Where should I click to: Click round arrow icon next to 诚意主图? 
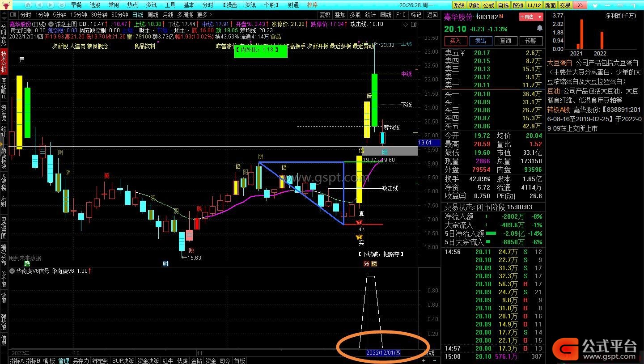51,24
